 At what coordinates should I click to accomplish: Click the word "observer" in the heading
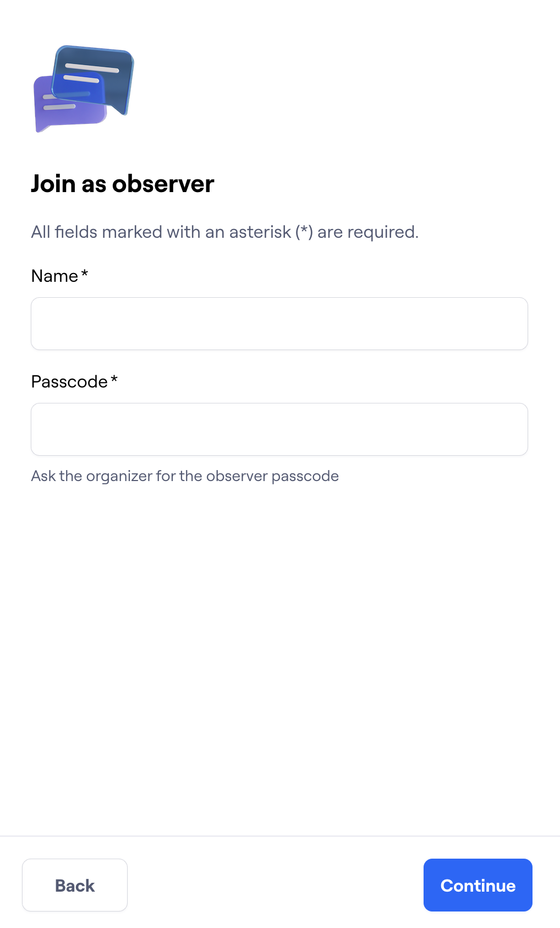[x=163, y=184]
